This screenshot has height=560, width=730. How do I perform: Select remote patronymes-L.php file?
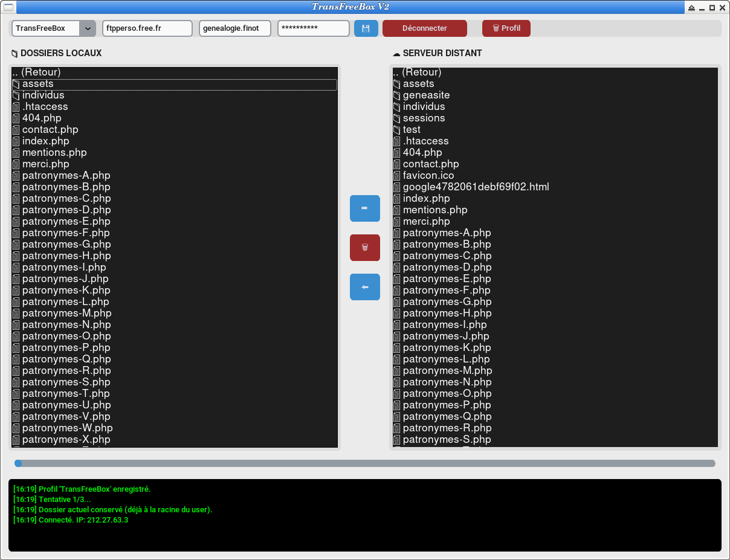coord(555,359)
